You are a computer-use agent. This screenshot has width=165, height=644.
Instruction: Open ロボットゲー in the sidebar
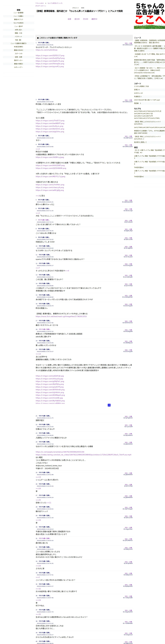(18, 67)
